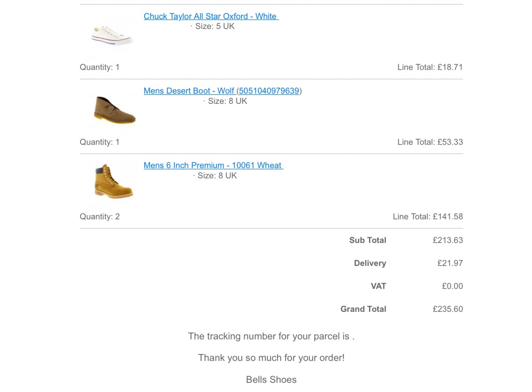Click the Line Total £141.58 text
Viewport: 532px width, 392px height.
pos(427,217)
